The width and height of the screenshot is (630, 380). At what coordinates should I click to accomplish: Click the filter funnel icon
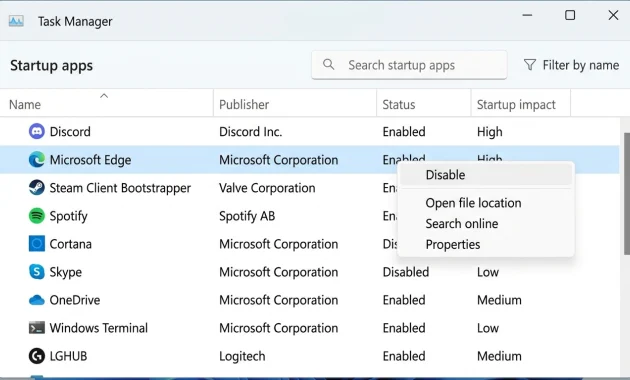[x=530, y=65]
